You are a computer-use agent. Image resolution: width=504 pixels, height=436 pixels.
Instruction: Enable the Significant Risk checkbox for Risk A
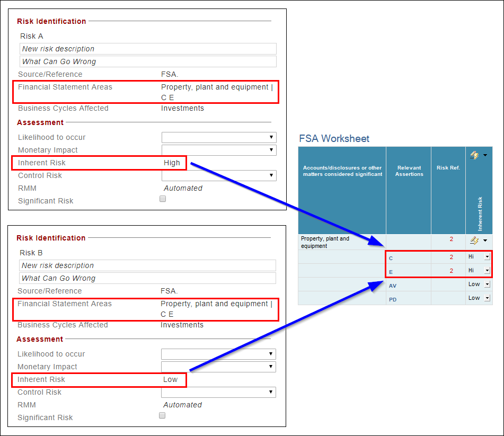(x=163, y=199)
